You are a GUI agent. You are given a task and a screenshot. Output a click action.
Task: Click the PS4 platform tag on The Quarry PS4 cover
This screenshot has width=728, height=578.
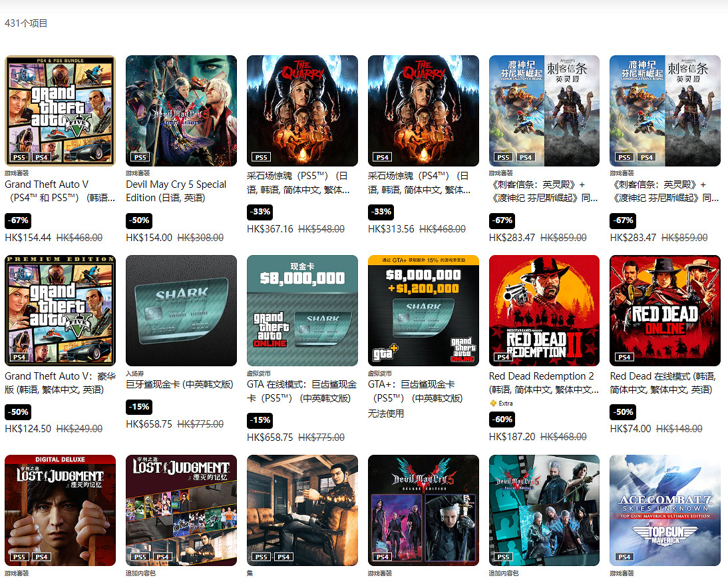coord(382,158)
